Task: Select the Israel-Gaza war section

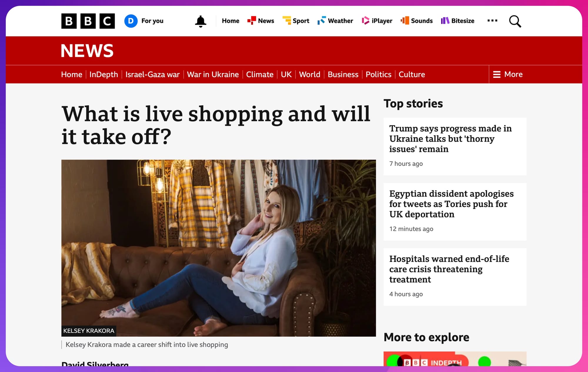Action: coord(152,74)
